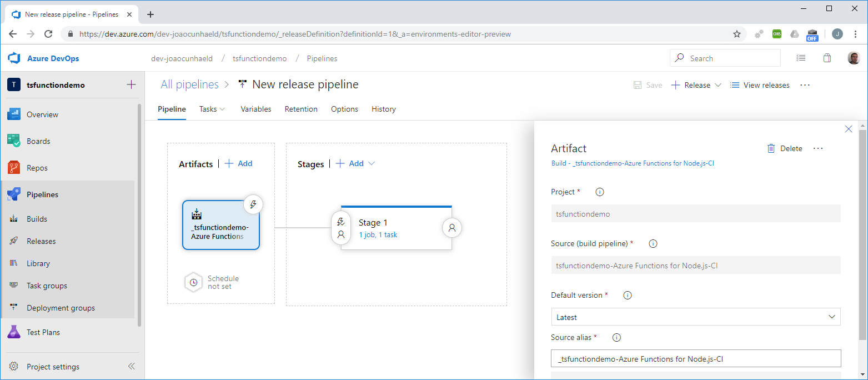Click View releases
The width and height of the screenshot is (868, 380).
760,85
